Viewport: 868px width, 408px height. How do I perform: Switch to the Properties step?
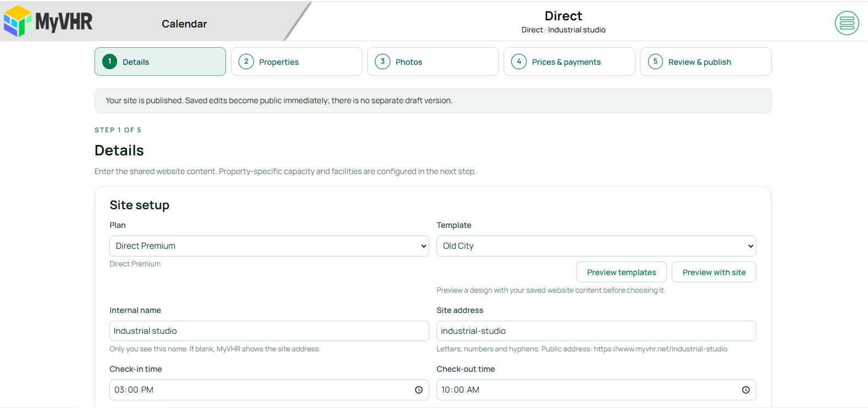[x=296, y=62]
